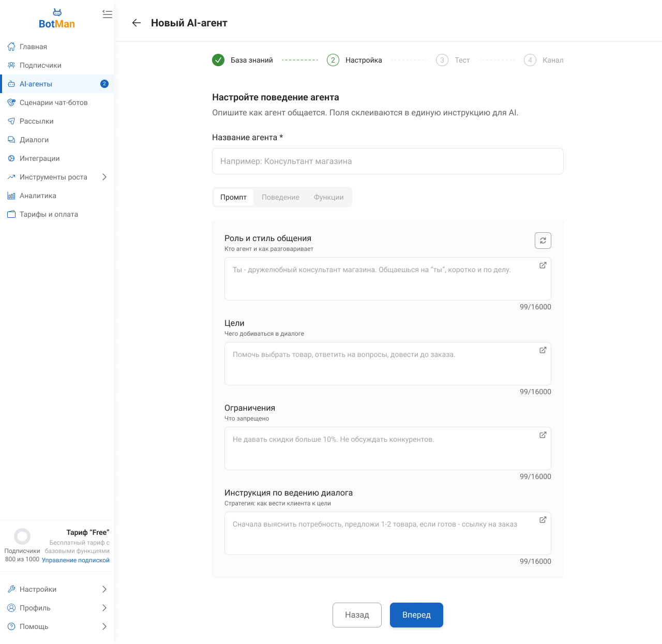Click the back arrow next to Новый AI-агент

click(x=137, y=23)
